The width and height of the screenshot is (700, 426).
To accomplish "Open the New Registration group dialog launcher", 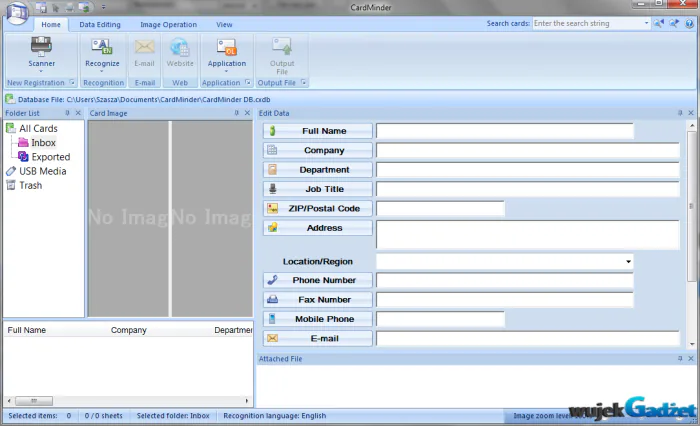I will (72, 82).
